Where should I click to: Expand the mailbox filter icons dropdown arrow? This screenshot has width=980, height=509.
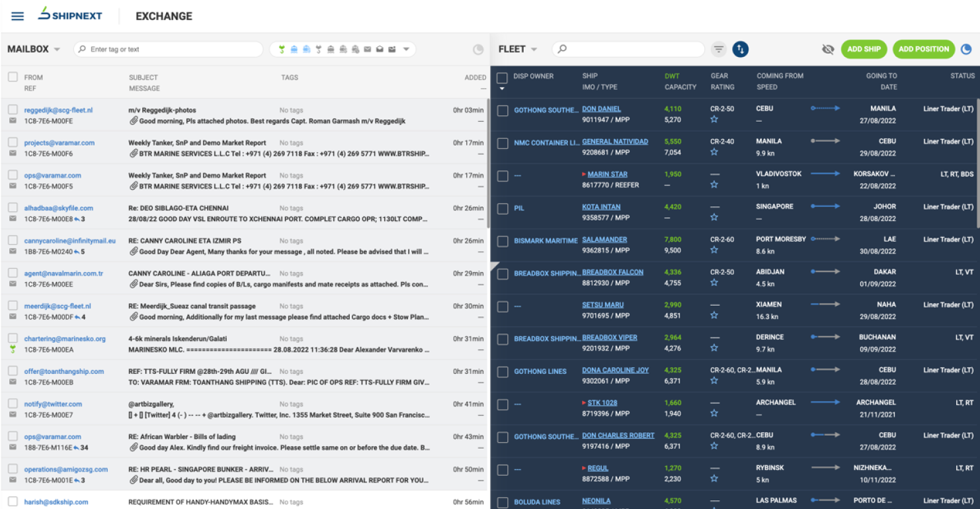[x=406, y=49]
